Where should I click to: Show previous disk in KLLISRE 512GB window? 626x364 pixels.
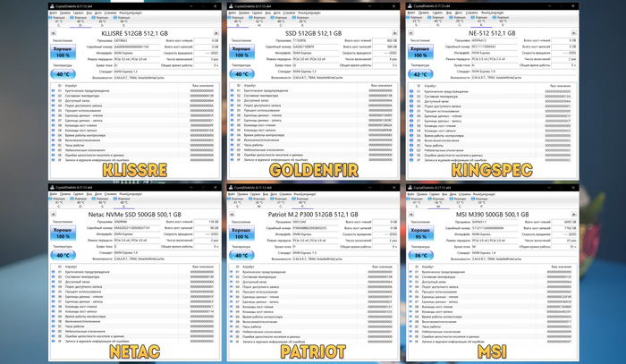click(x=53, y=33)
